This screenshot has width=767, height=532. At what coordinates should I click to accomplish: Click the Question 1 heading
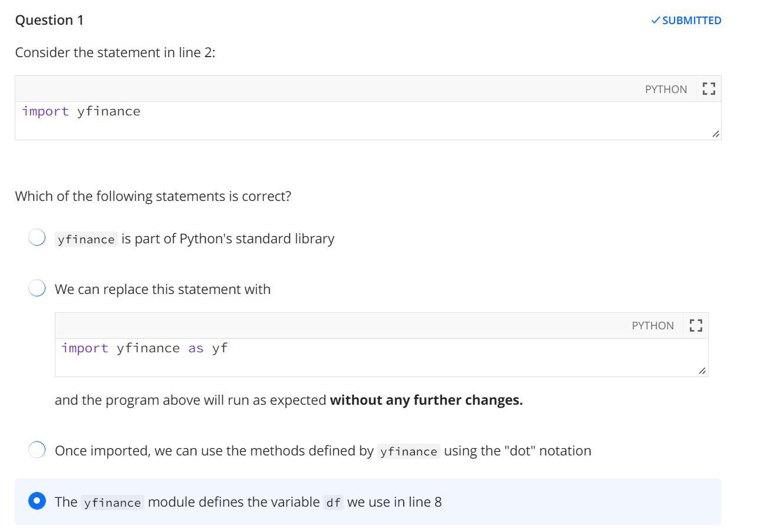pos(49,19)
